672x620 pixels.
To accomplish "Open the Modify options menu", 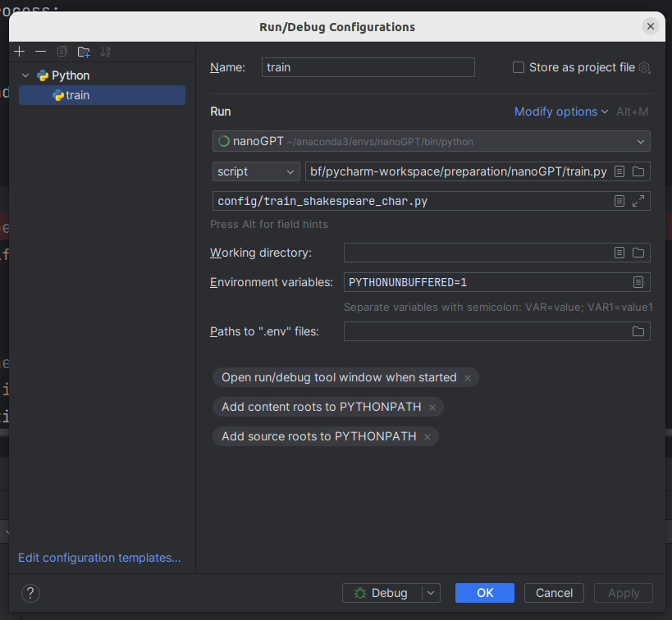I will click(560, 112).
